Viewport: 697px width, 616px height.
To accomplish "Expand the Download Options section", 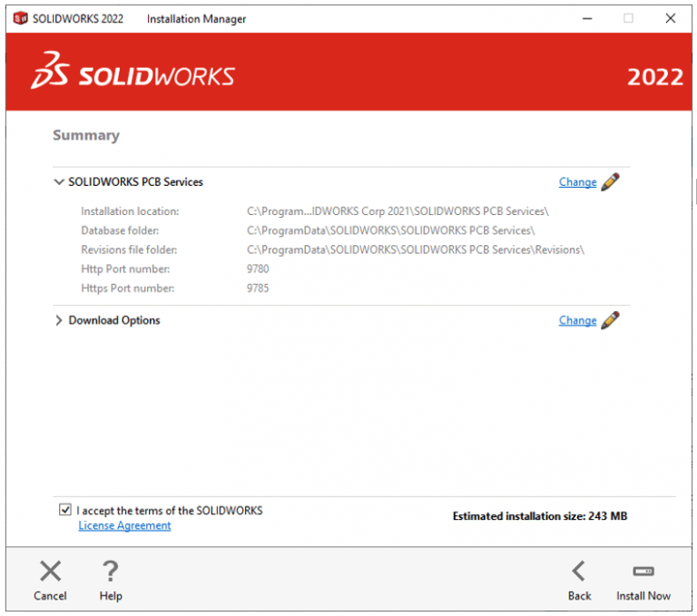I will [59, 320].
